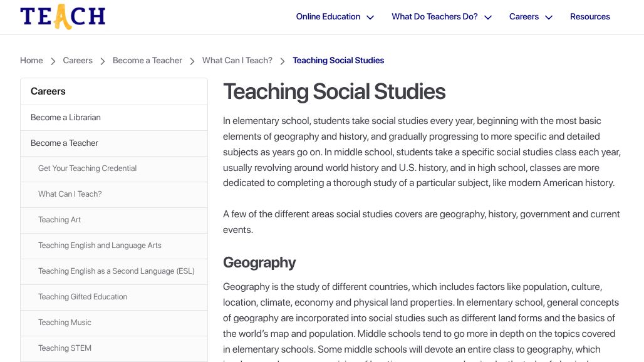644x362 pixels.
Task: Go to What Can I Teach? in breadcrumb
Action: (237, 60)
